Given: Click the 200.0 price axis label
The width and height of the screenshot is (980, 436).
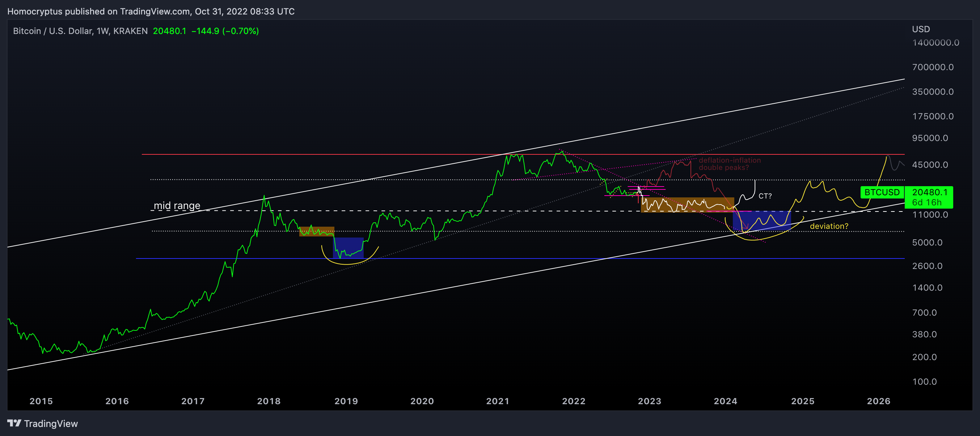Looking at the screenshot, I should click(x=925, y=357).
